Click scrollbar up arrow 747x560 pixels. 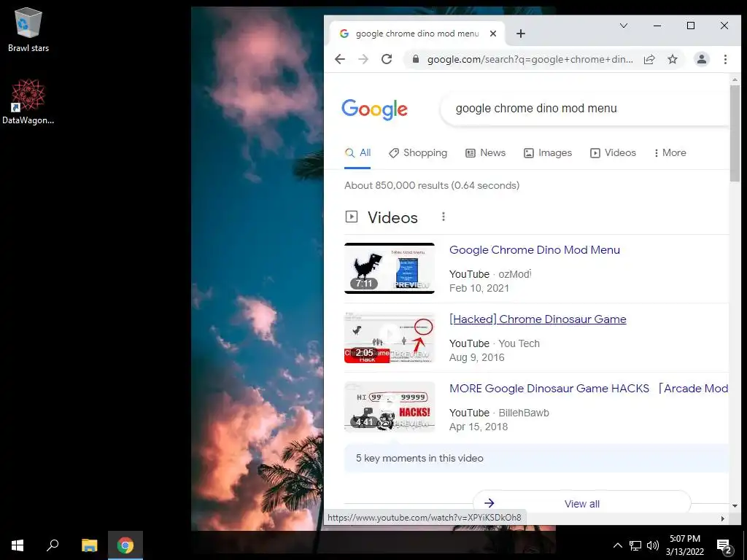pos(735,79)
